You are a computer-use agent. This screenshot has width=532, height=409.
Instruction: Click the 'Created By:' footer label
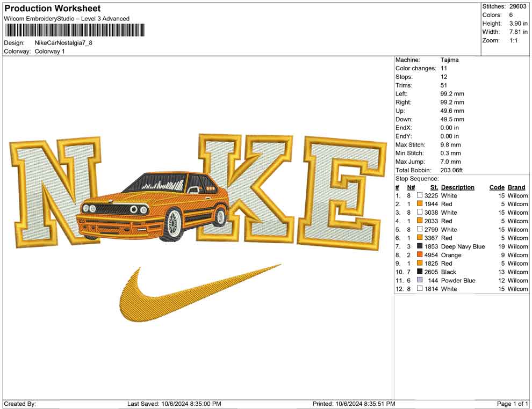[20, 404]
